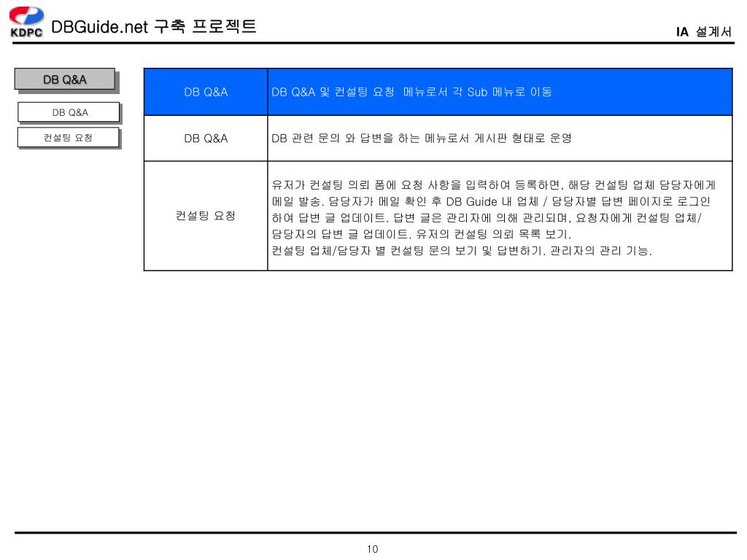Click the page number 10
Image resolution: width=747 pixels, height=560 pixels.
373,549
